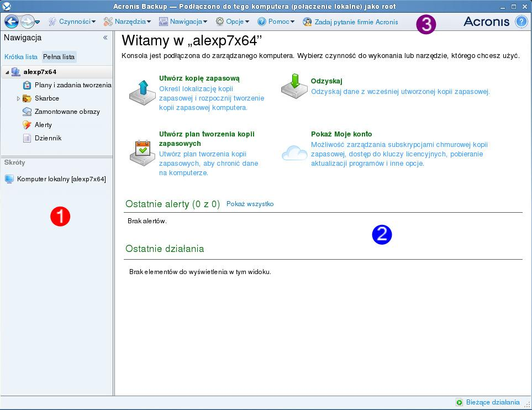
Task: Click the Plany i zadania tworzenia icon
Action: [x=27, y=85]
